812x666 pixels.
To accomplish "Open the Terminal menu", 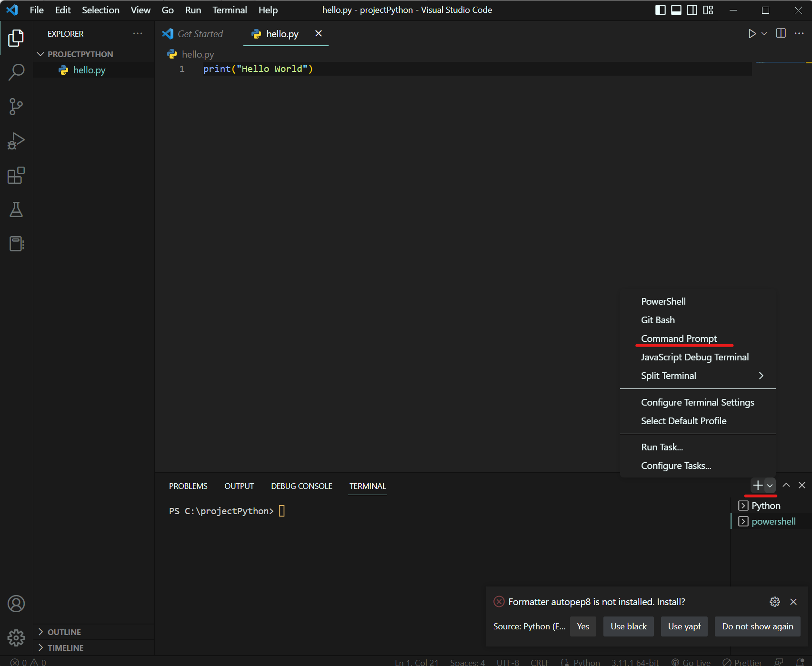I will 230,10.
